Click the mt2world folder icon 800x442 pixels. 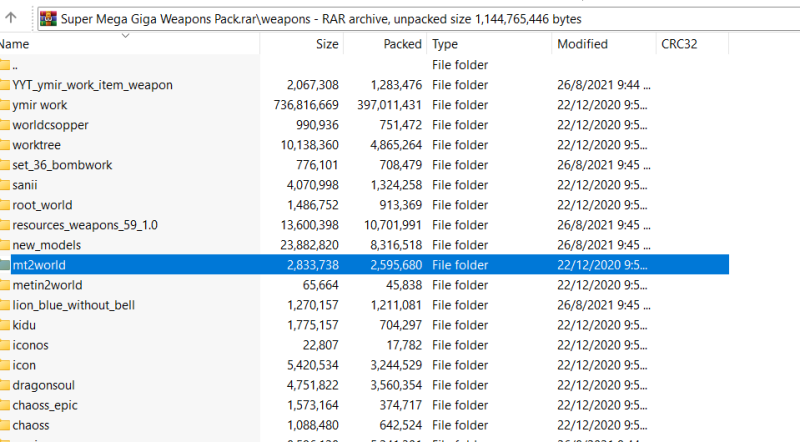tap(4, 265)
